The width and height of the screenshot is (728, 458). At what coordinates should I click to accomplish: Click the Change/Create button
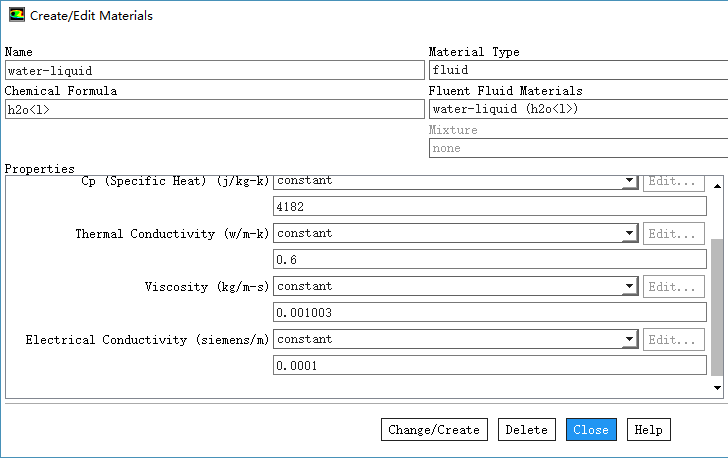tap(434, 430)
